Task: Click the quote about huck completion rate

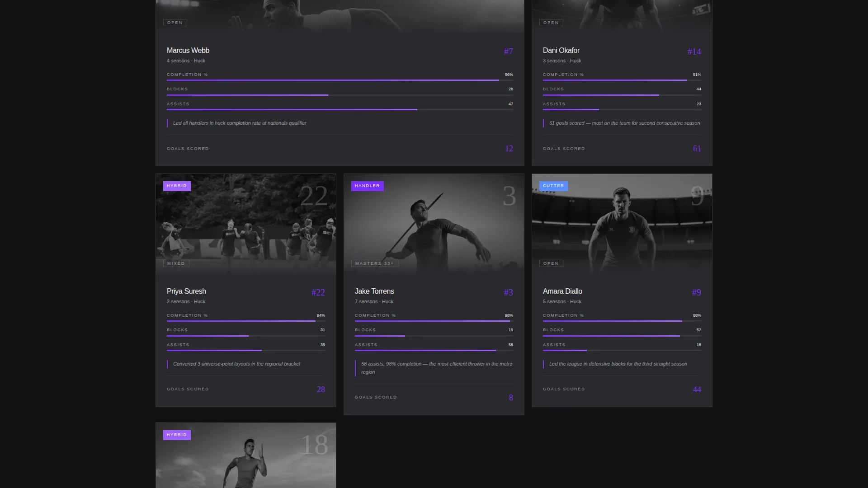Action: (240, 123)
